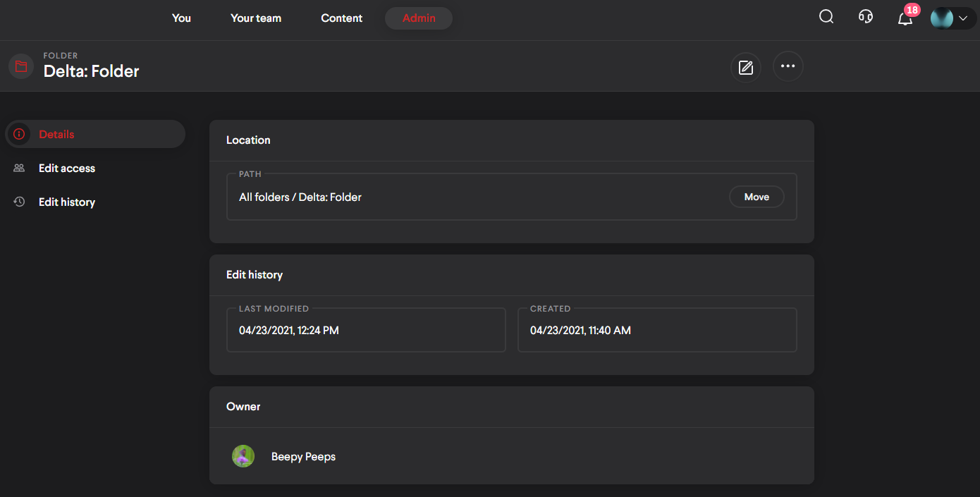Viewport: 980px width, 497px height.
Task: Expand the user profile avatar dropdown
Action: 953,18
